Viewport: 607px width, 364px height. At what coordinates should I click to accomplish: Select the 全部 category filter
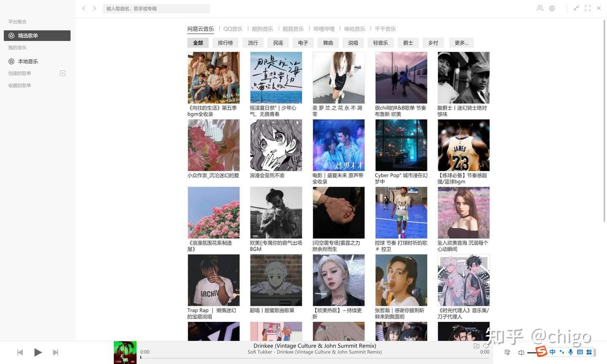(x=198, y=43)
